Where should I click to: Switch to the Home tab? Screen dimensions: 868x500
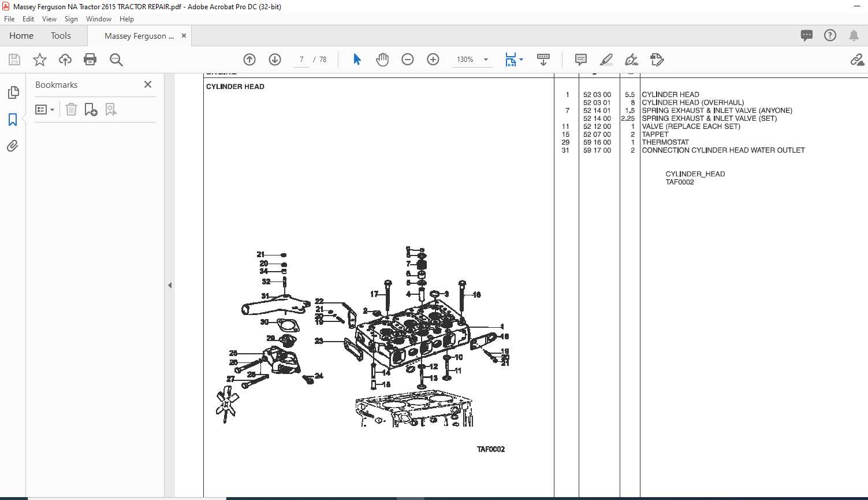pos(21,36)
